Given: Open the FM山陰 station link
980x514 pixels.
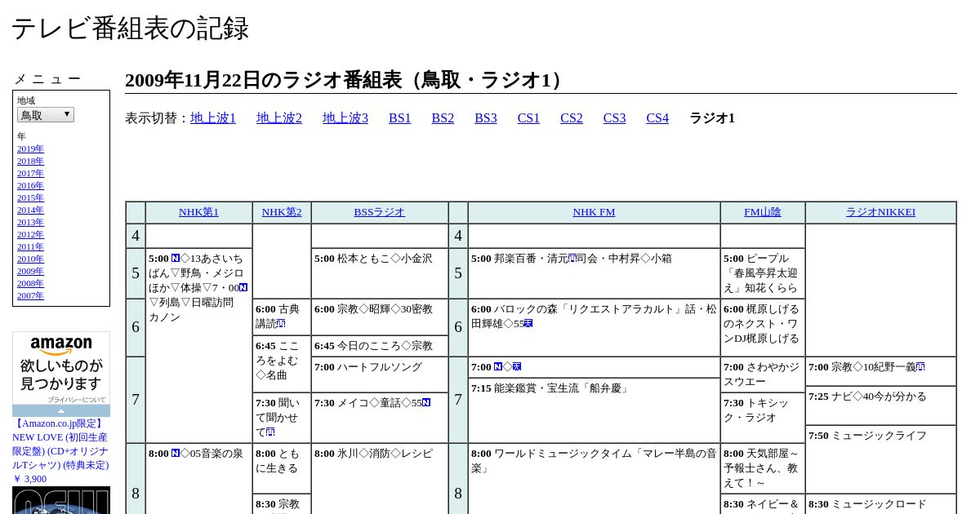Looking at the screenshot, I should (763, 212).
